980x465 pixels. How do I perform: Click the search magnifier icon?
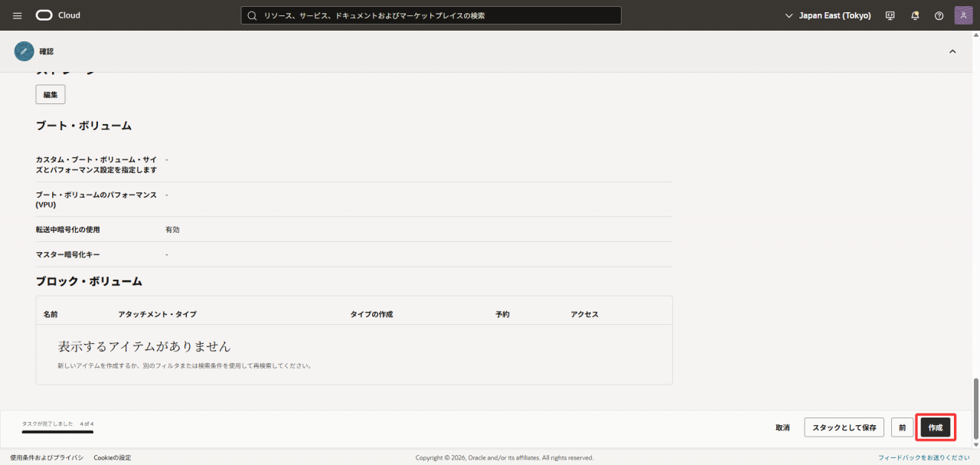coord(252,15)
